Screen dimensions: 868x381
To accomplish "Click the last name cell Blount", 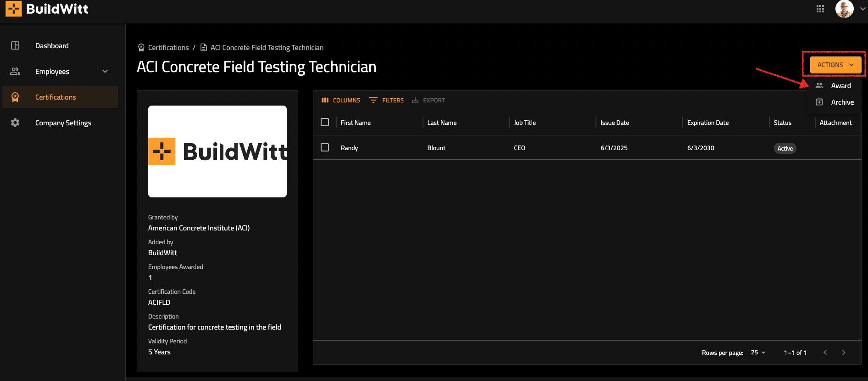I will pos(436,148).
